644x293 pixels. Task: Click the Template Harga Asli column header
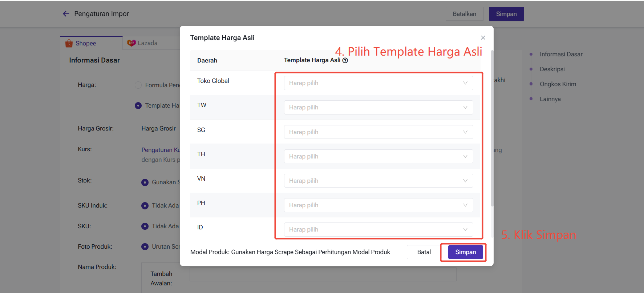[312, 60]
